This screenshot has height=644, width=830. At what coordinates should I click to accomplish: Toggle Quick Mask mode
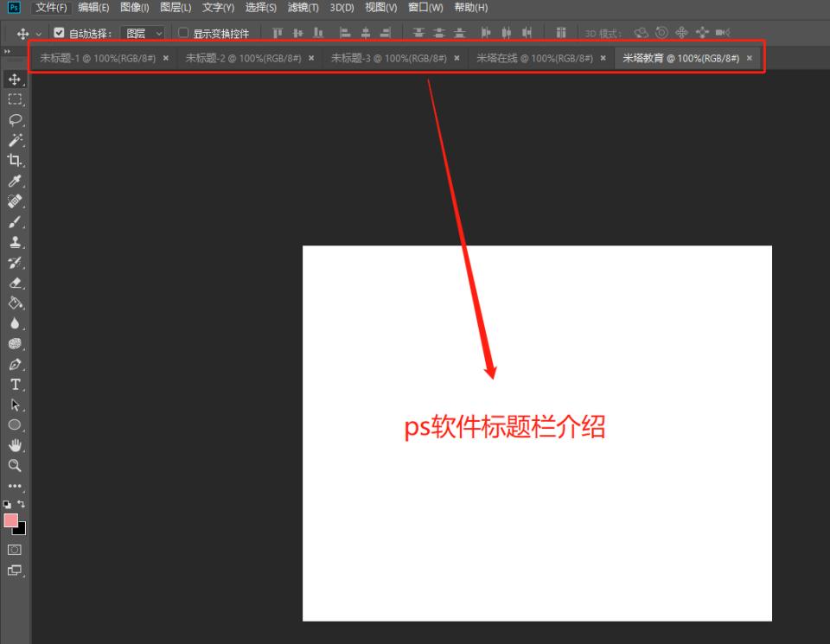14,549
